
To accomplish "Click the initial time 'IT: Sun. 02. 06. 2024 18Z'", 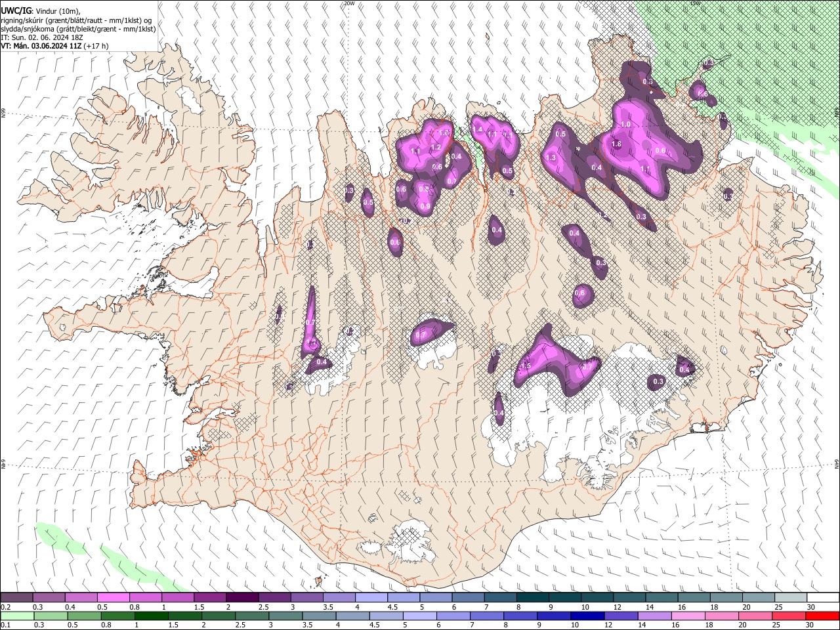I will pyautogui.click(x=41, y=37).
